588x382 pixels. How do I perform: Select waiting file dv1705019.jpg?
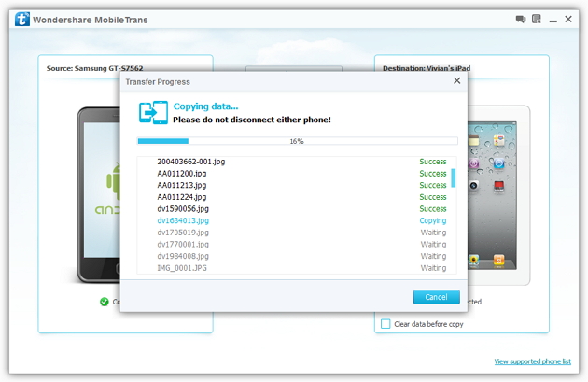tap(183, 233)
